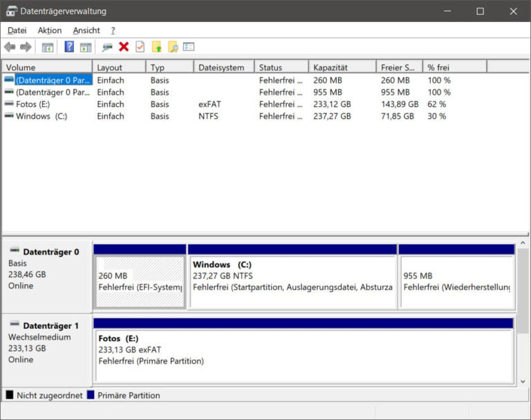Screen dimensions: 531x420
Task: Click the yellow folder with green arrow icon
Action: click(157, 47)
